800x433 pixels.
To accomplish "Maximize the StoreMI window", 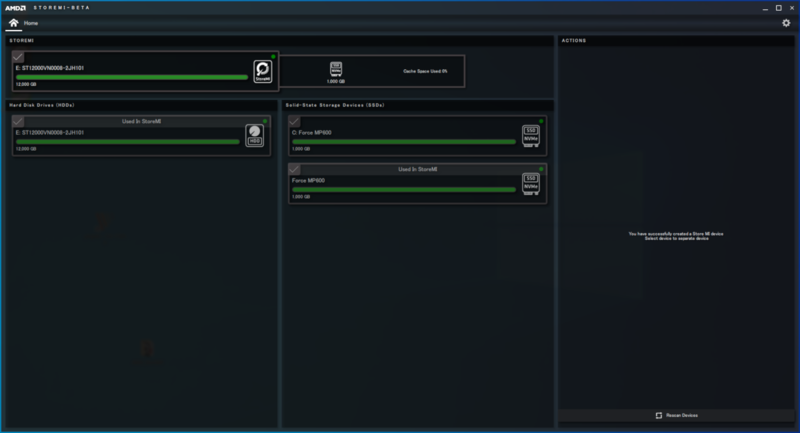I will (x=778, y=7).
